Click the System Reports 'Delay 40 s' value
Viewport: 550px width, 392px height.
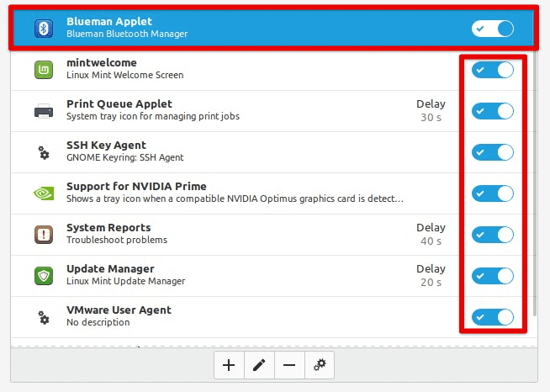[x=431, y=234]
